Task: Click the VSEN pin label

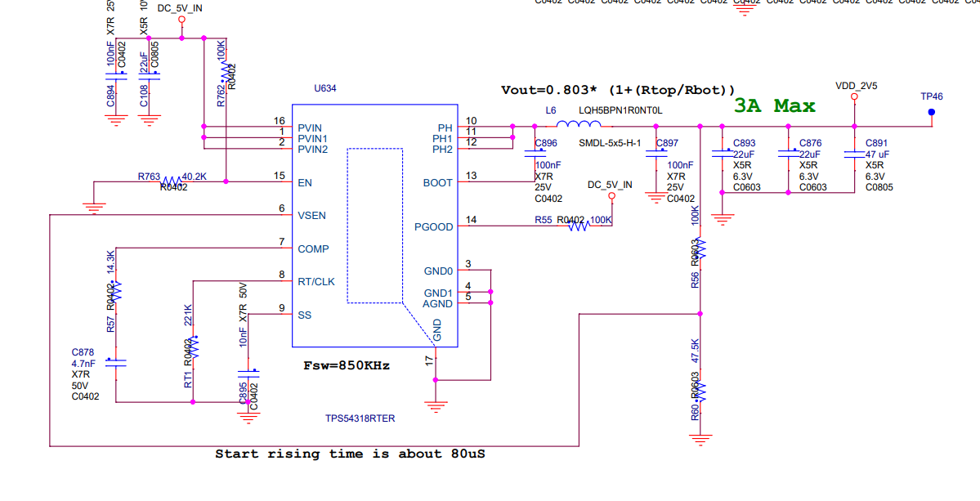Action: click(x=312, y=216)
